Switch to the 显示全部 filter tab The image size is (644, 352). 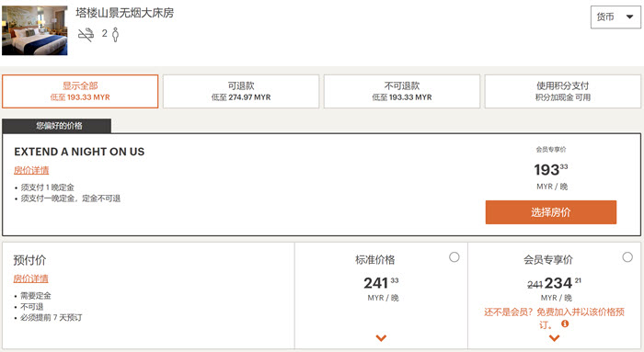80,91
